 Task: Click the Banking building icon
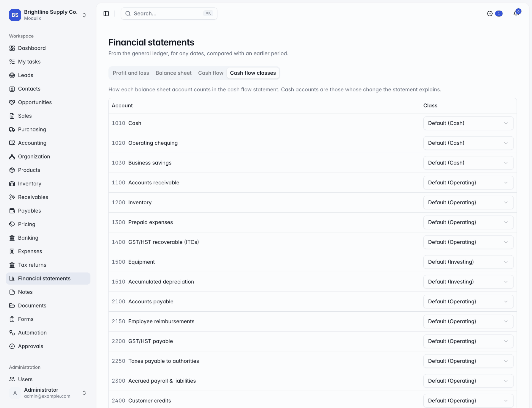(x=12, y=238)
